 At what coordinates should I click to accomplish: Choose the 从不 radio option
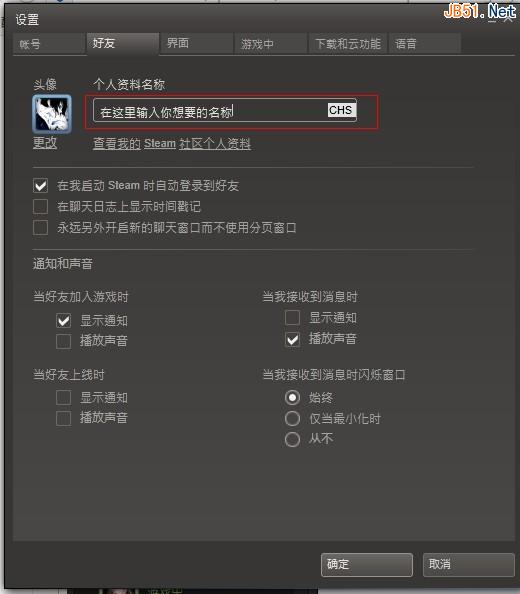pyautogui.click(x=292, y=439)
